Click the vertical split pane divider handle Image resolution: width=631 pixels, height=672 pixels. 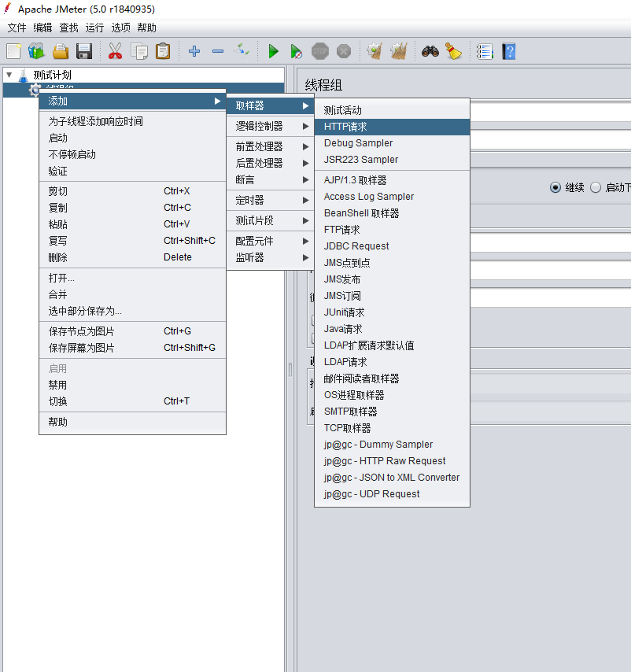[290, 369]
